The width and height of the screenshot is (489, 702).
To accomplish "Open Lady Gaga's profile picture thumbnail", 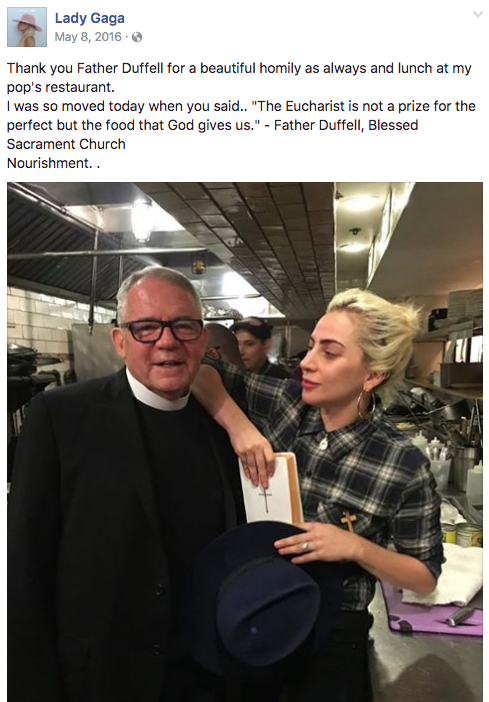I will tap(27, 27).
